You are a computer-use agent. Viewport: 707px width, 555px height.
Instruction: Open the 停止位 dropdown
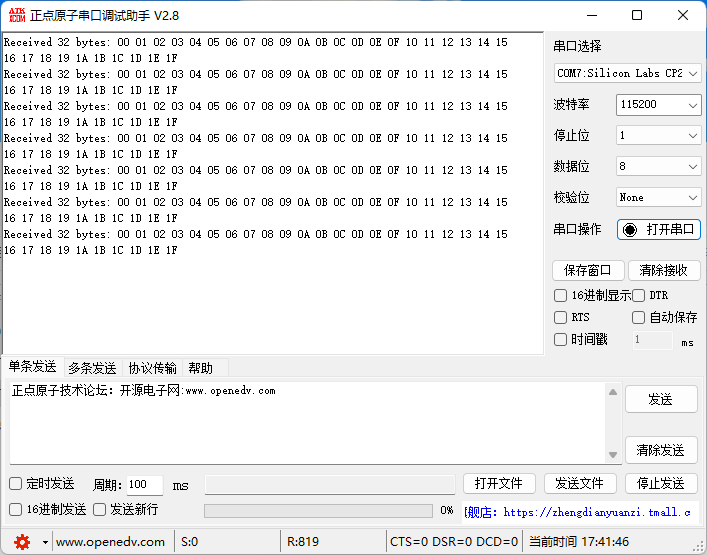[x=658, y=135]
